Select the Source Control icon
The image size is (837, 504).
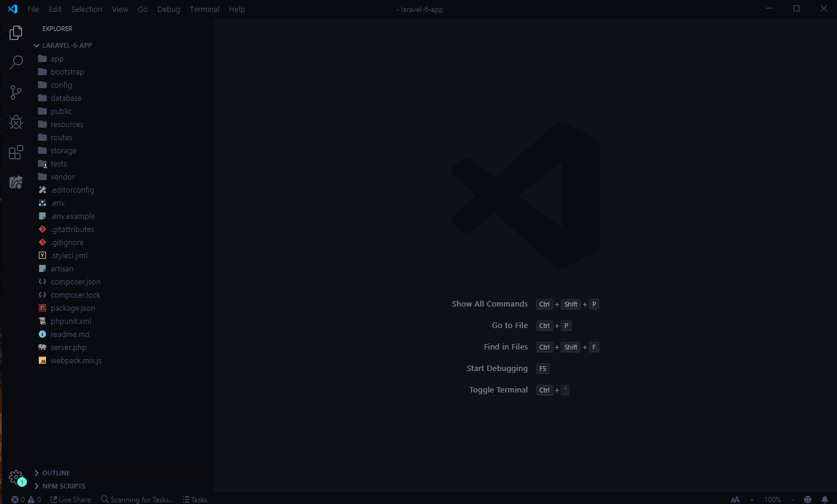(16, 92)
